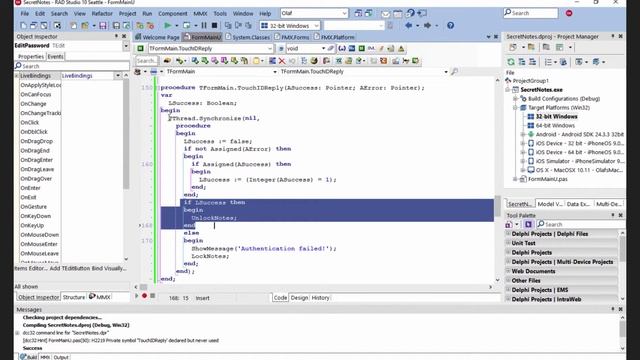Click Tool Palette search field

point(580,224)
